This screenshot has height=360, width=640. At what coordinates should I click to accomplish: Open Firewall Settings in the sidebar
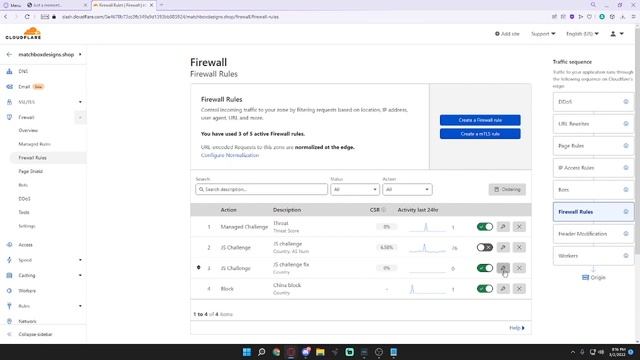pyautogui.click(x=27, y=226)
